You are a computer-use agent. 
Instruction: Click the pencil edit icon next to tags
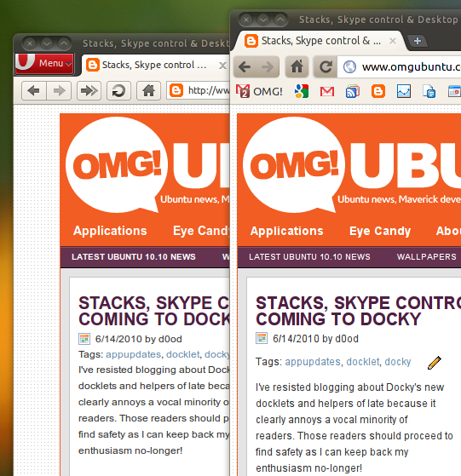coord(435,363)
